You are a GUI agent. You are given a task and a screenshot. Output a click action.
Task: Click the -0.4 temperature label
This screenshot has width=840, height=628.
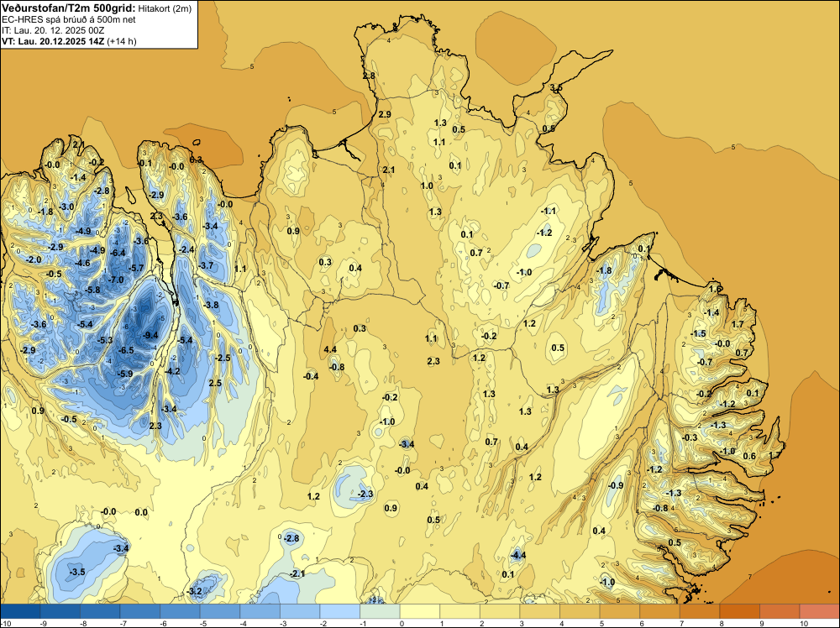coord(311,376)
